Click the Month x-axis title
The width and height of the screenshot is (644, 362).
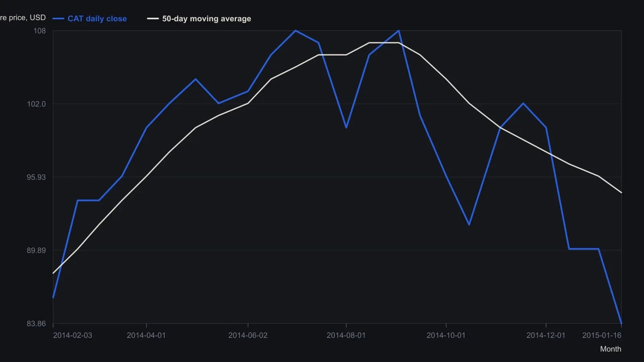pyautogui.click(x=611, y=349)
